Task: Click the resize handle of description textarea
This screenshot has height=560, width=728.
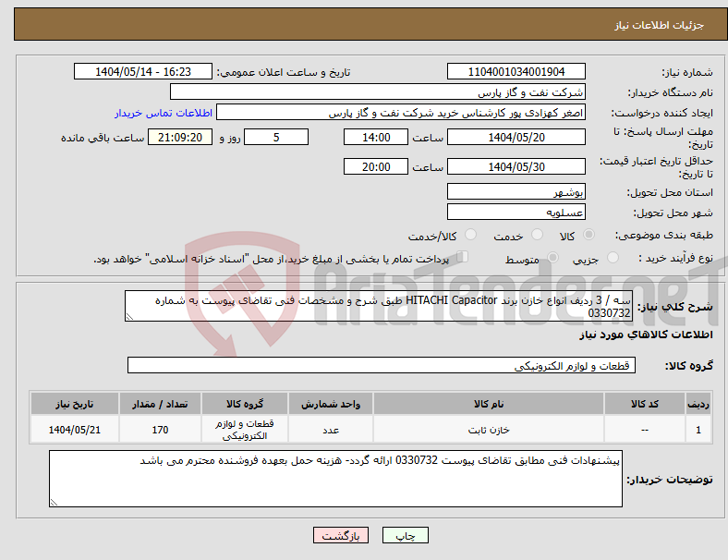Action: (129, 317)
